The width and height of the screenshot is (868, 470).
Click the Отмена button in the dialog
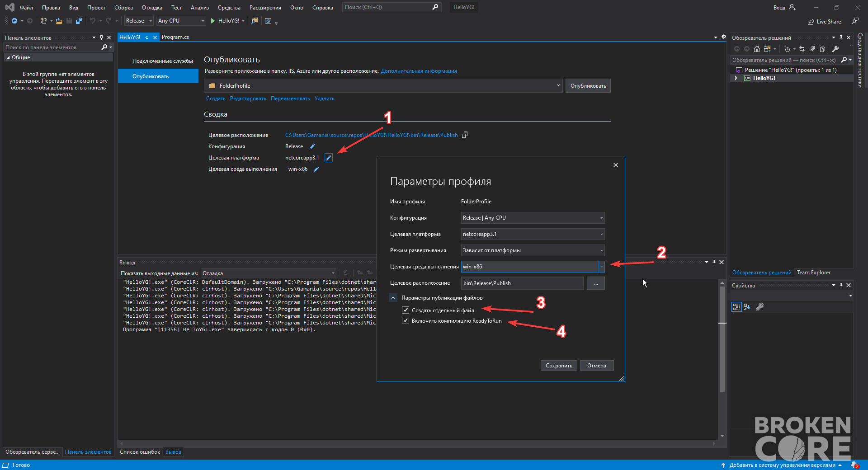[597, 366]
